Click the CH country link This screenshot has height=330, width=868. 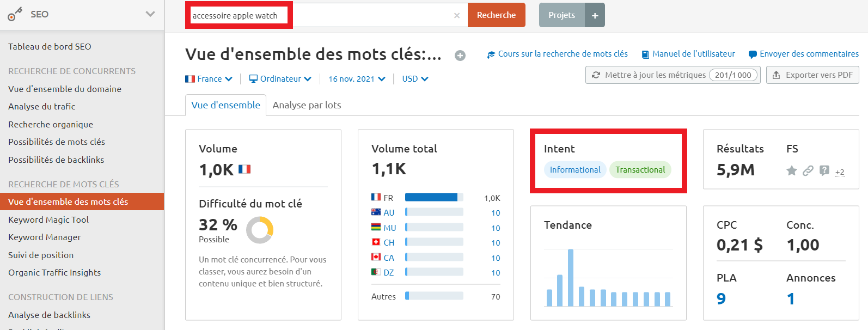click(x=389, y=243)
